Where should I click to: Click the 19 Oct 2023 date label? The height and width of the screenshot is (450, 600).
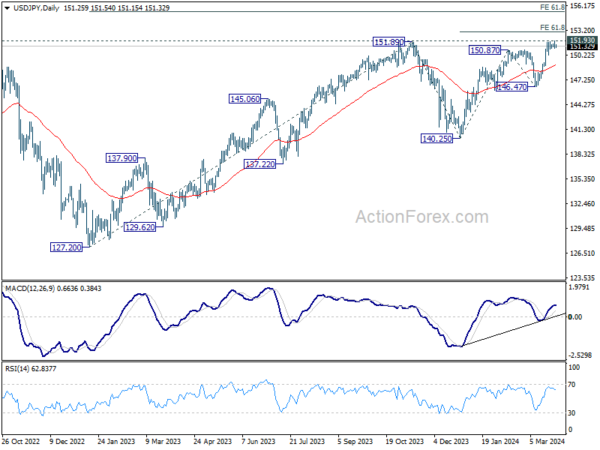(404, 441)
